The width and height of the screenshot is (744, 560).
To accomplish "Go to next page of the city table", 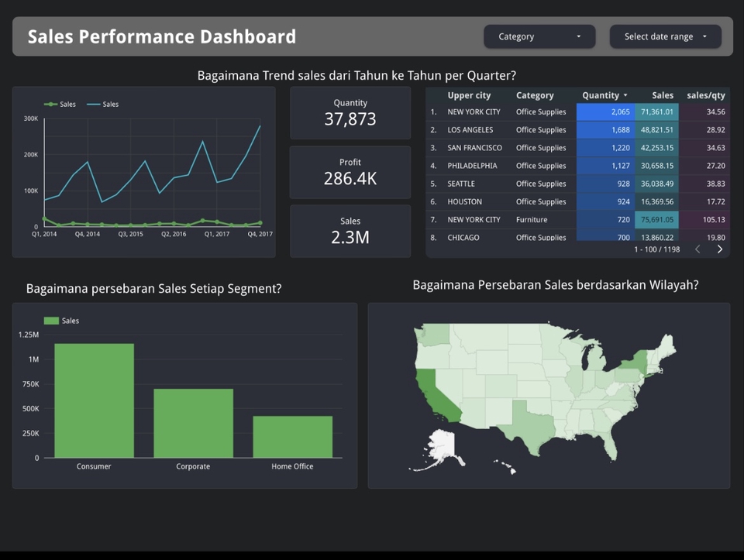I will pos(719,249).
